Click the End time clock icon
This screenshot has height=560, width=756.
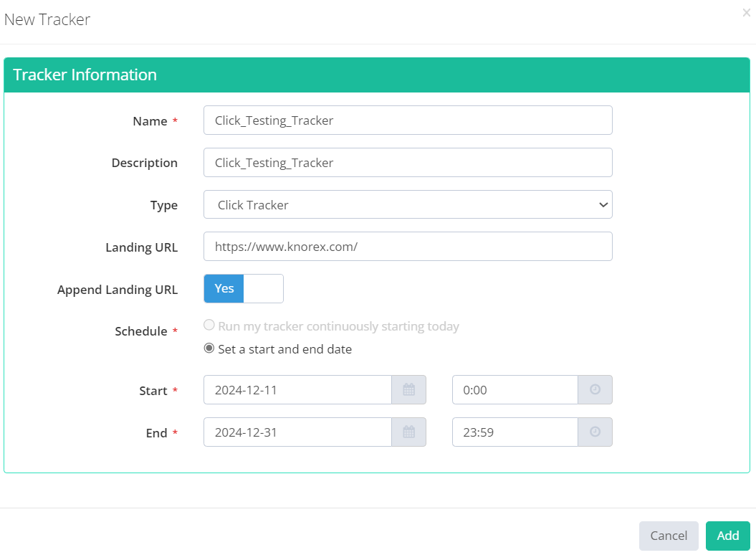point(595,432)
